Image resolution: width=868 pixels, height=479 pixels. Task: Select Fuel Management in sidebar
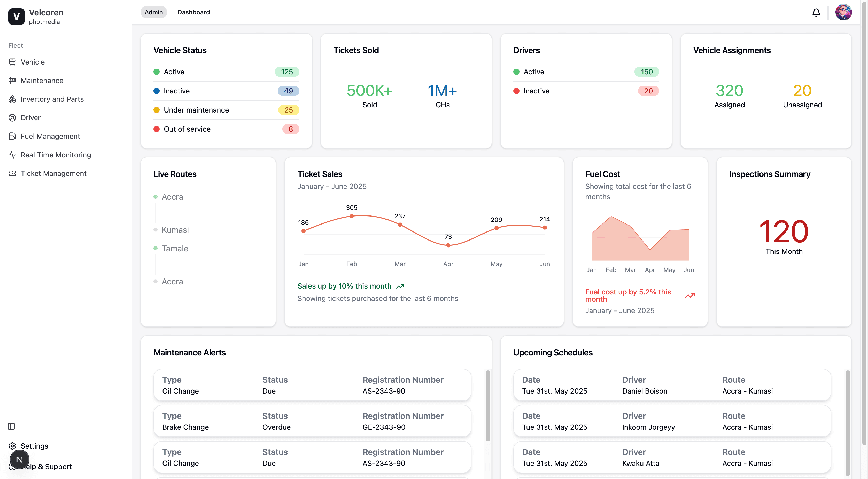pos(50,136)
